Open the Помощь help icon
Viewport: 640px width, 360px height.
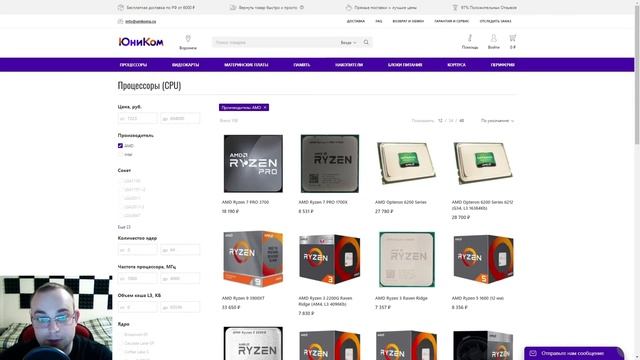tap(470, 38)
